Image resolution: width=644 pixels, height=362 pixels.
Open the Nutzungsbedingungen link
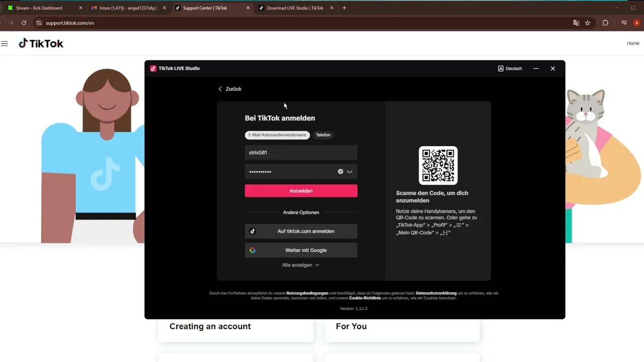click(307, 293)
